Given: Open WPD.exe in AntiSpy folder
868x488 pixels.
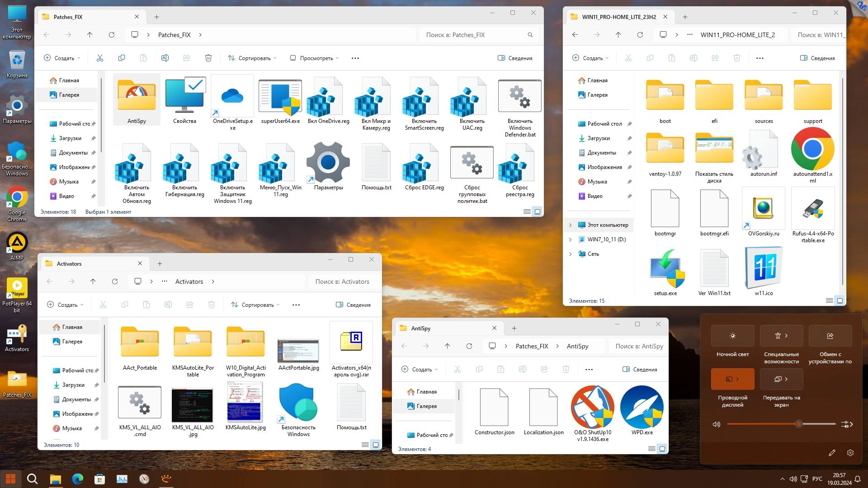Looking at the screenshot, I should (642, 407).
